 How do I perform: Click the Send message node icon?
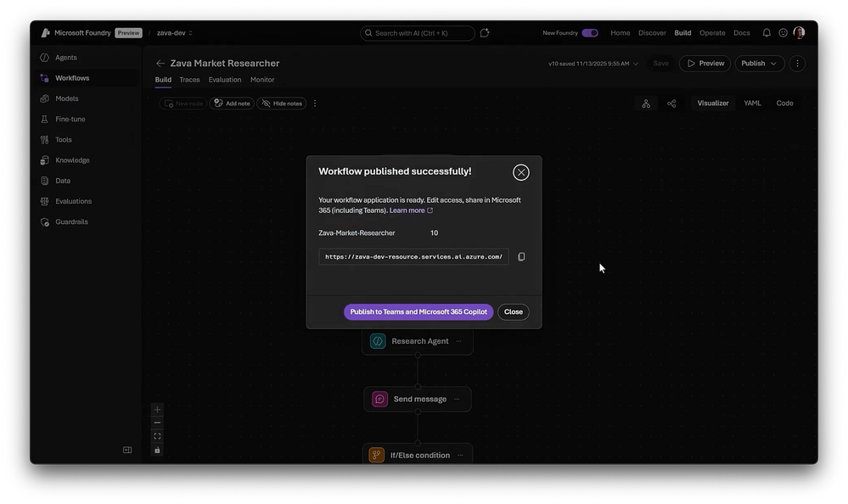click(x=379, y=399)
